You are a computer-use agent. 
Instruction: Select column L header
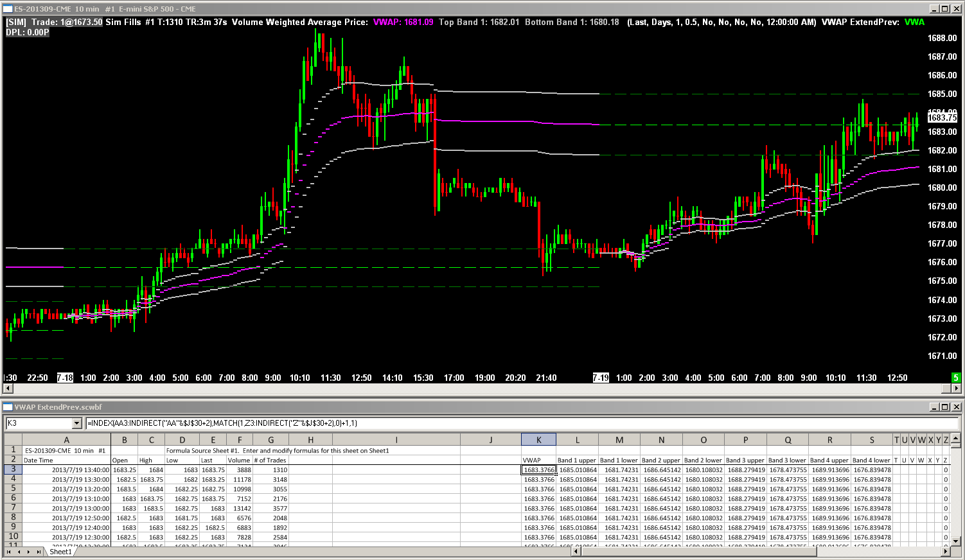tap(577, 440)
